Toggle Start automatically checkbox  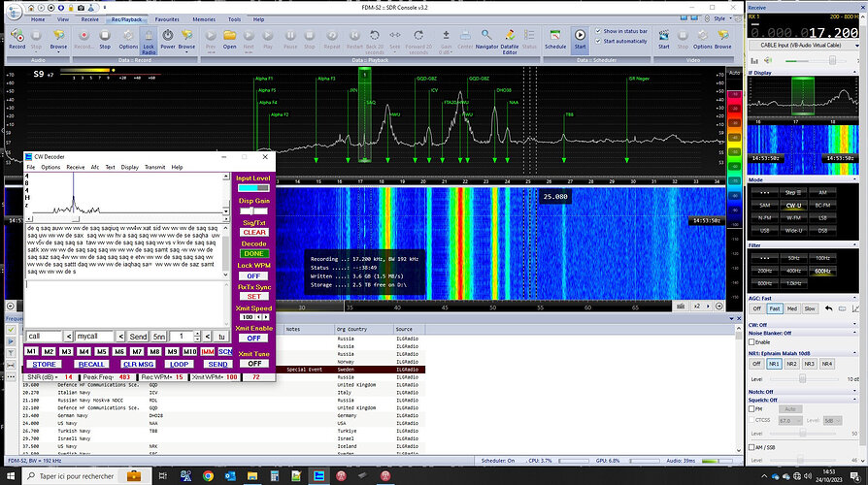(x=598, y=41)
